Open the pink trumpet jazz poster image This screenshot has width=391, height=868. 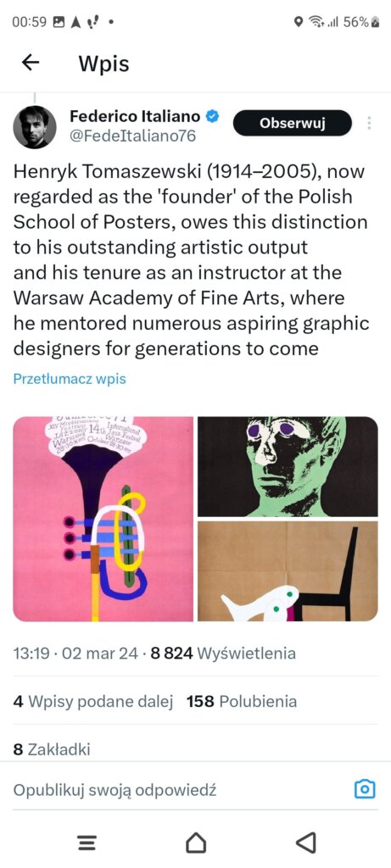tap(103, 519)
